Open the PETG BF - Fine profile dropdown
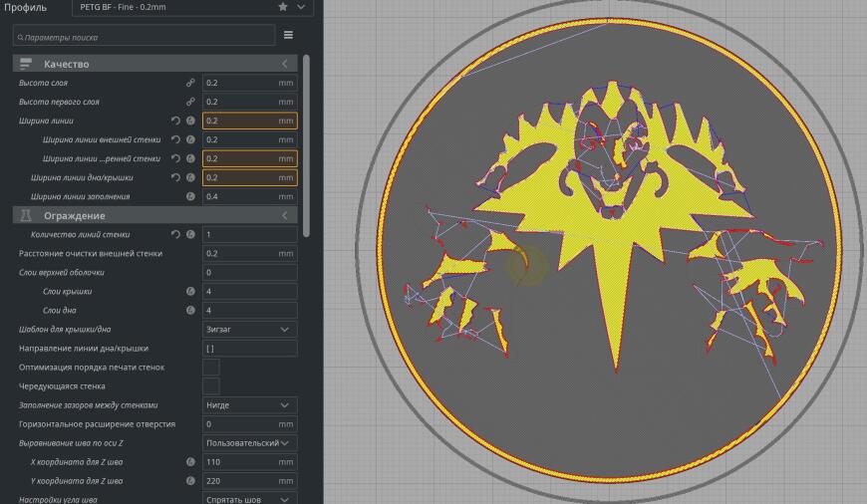The image size is (867, 504). click(x=192, y=7)
